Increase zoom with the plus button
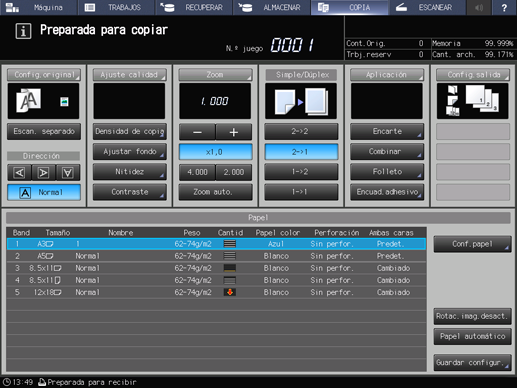The width and height of the screenshot is (517, 388). 234,132
